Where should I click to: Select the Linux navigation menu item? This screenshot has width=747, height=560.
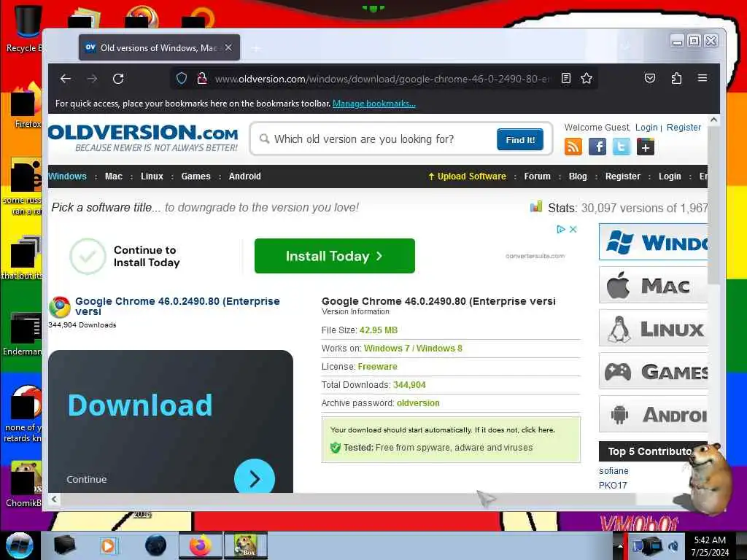[x=152, y=176]
